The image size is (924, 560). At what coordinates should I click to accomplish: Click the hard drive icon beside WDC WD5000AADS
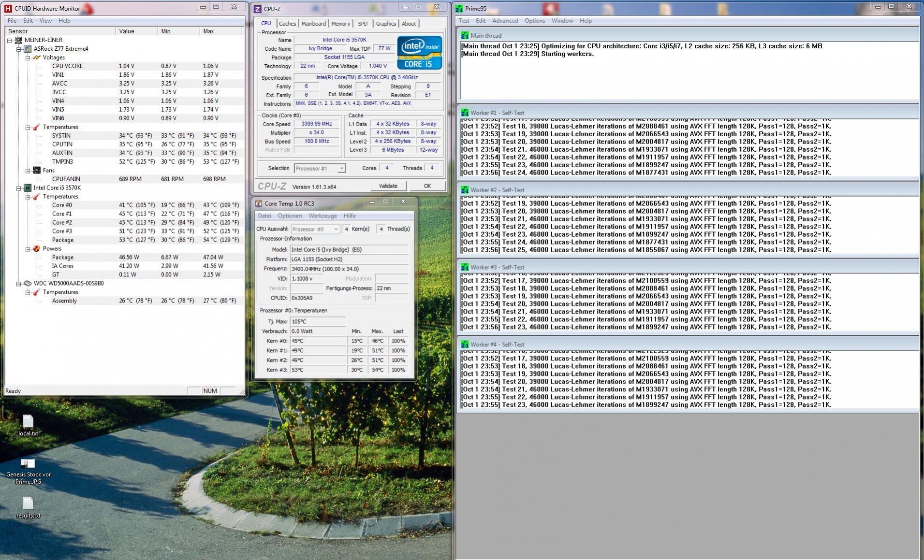(28, 284)
